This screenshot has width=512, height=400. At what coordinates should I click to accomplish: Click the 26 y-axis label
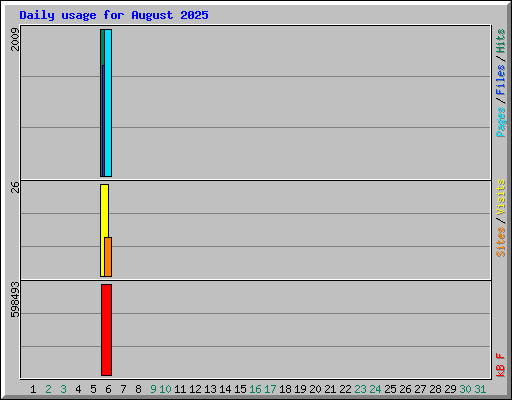(x=15, y=187)
